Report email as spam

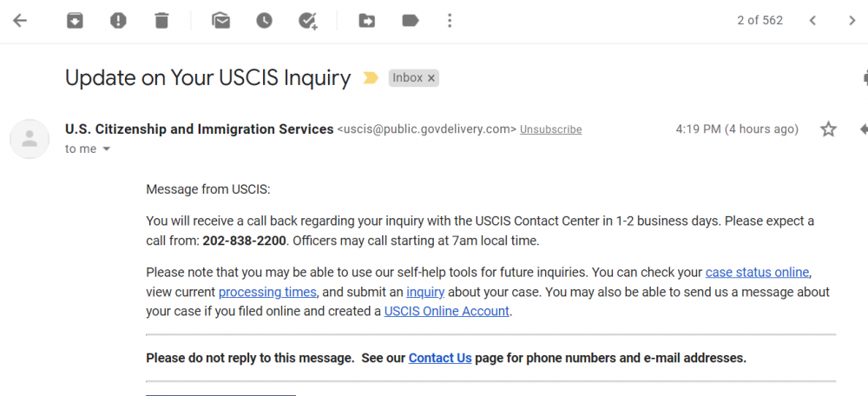tap(118, 21)
